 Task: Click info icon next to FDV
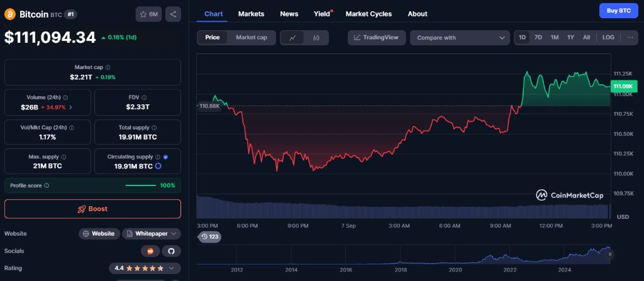click(145, 98)
